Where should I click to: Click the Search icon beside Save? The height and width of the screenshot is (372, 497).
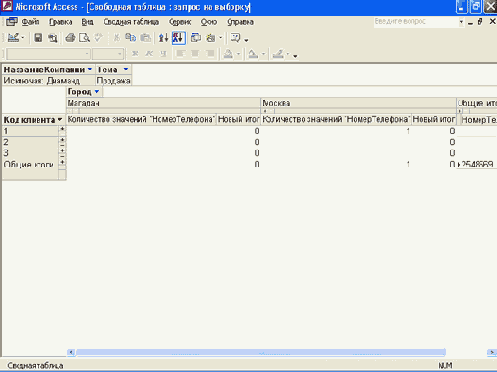(x=53, y=38)
